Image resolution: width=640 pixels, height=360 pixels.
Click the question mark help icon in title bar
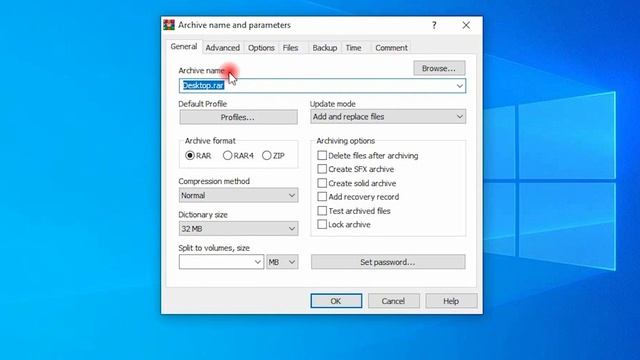point(434,25)
